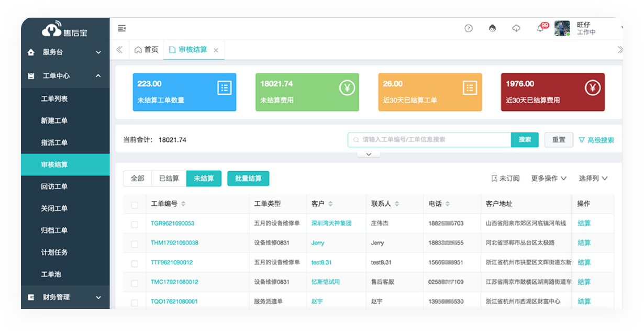
Task: Click the 售后宝 logo icon
Action: (52, 30)
